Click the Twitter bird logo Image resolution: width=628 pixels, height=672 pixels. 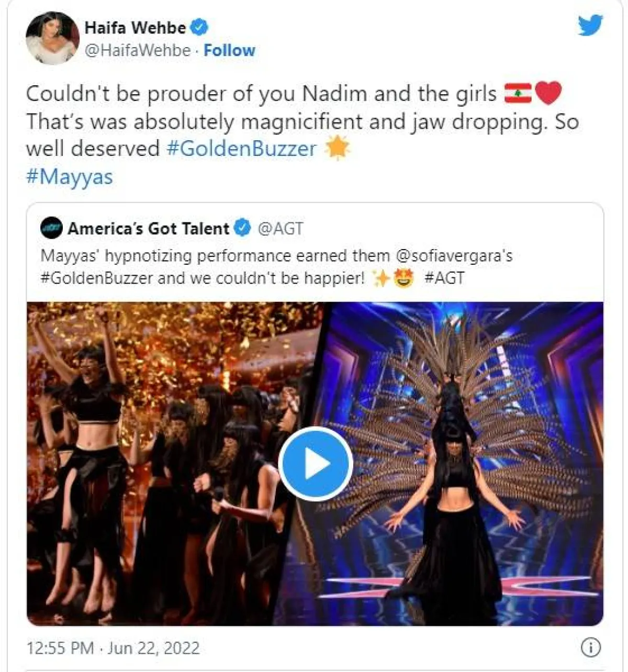590,25
